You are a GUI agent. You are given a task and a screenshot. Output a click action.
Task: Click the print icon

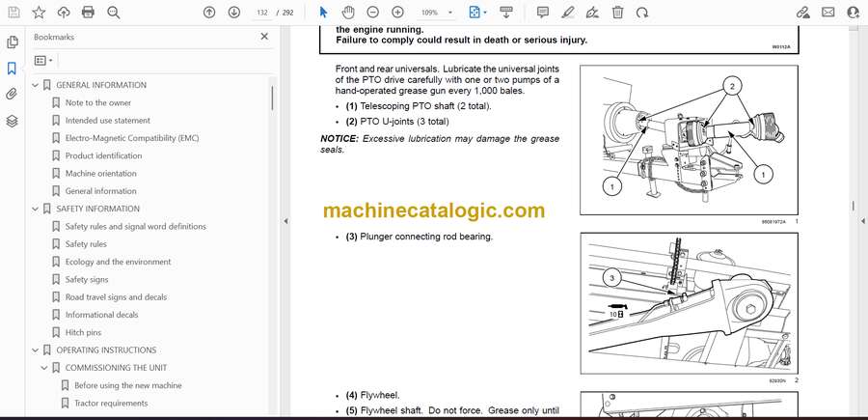tap(89, 13)
